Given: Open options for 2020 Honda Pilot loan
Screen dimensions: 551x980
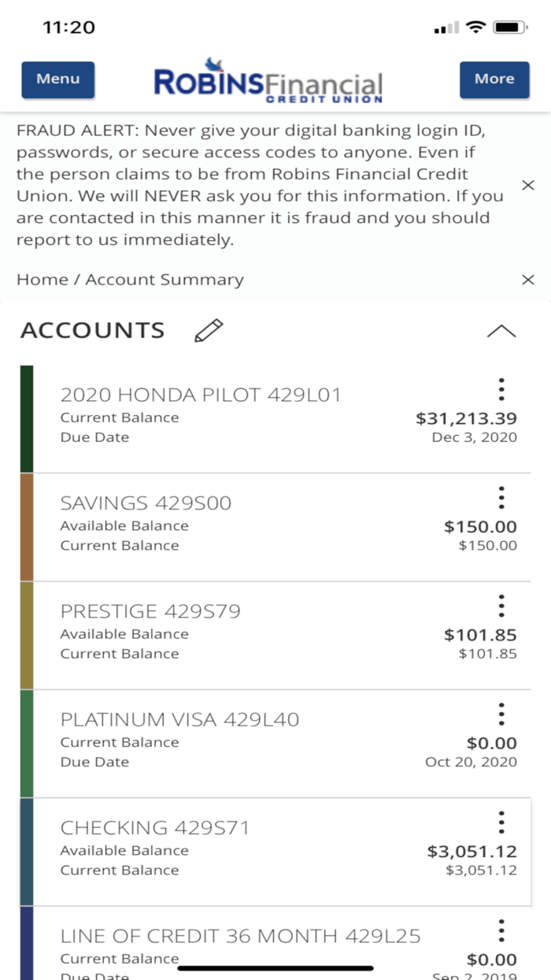Looking at the screenshot, I should pos(501,389).
